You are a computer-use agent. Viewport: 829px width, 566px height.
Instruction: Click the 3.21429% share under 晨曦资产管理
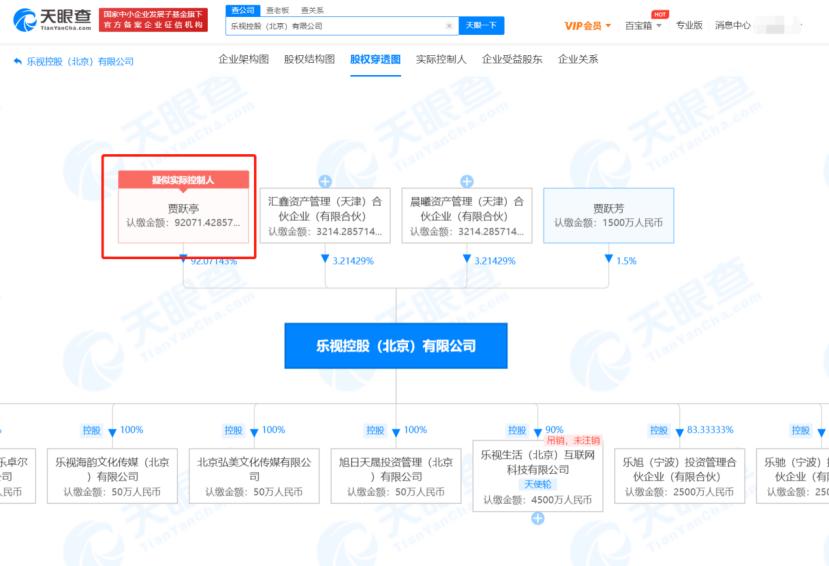click(x=495, y=261)
